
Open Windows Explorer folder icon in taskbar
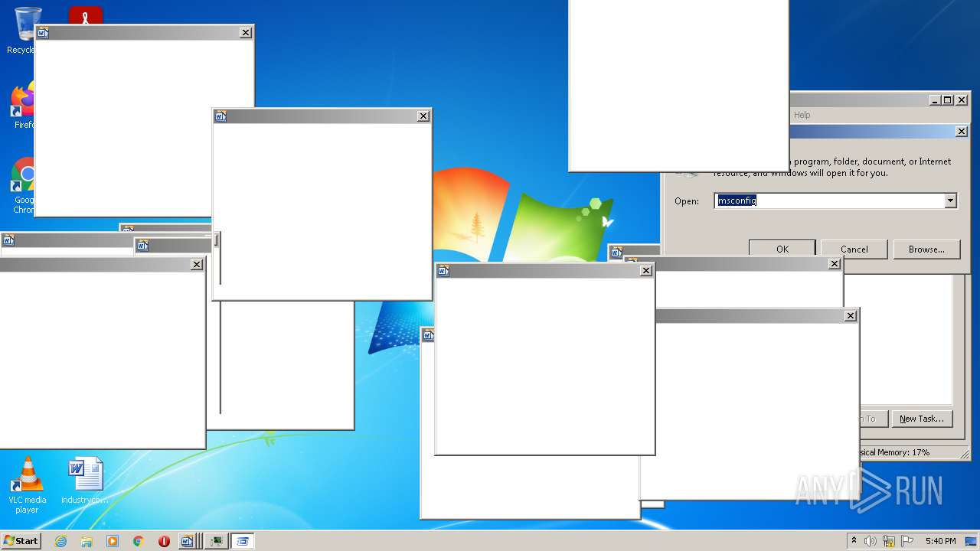(x=87, y=541)
